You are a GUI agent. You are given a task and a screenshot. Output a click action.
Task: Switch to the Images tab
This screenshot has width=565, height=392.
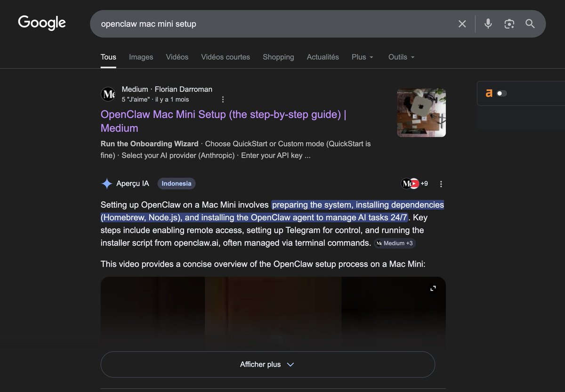(x=141, y=57)
